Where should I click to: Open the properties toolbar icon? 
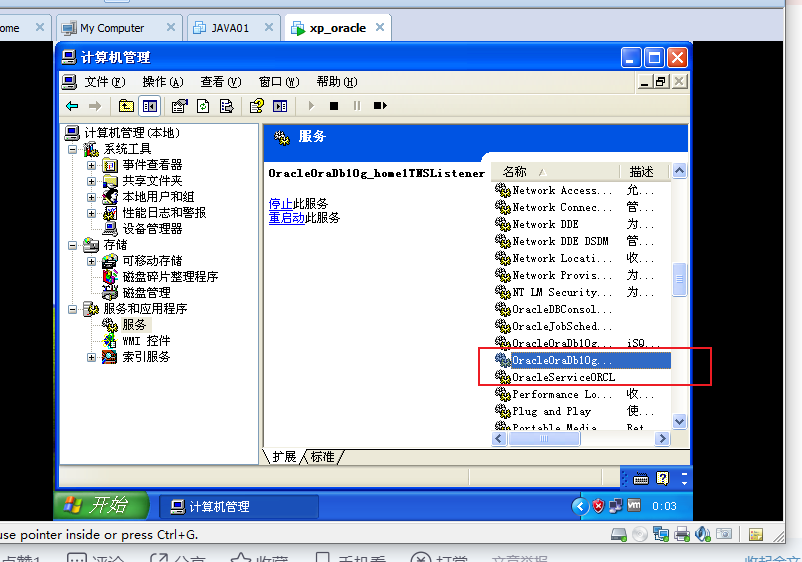[x=180, y=106]
